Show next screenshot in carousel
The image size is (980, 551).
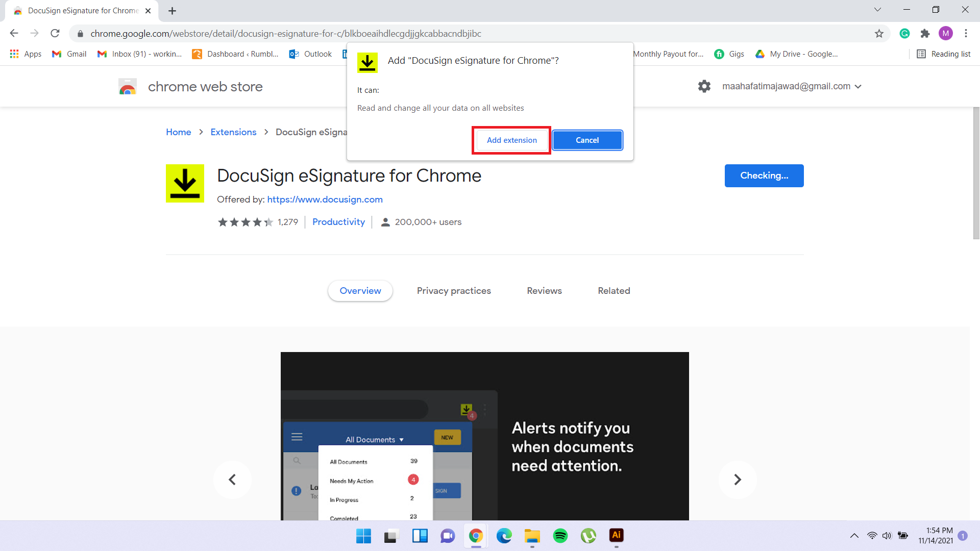coord(738,480)
